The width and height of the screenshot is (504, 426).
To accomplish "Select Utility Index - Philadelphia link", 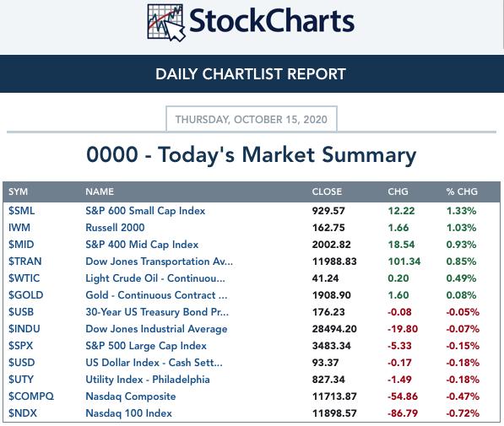I will (148, 380).
